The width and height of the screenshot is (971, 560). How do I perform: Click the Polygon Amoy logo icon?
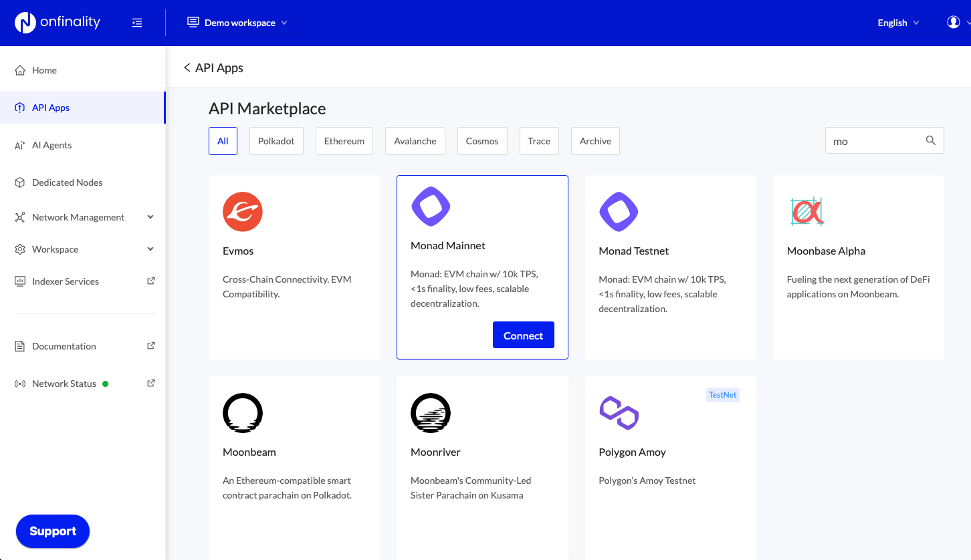tap(619, 413)
